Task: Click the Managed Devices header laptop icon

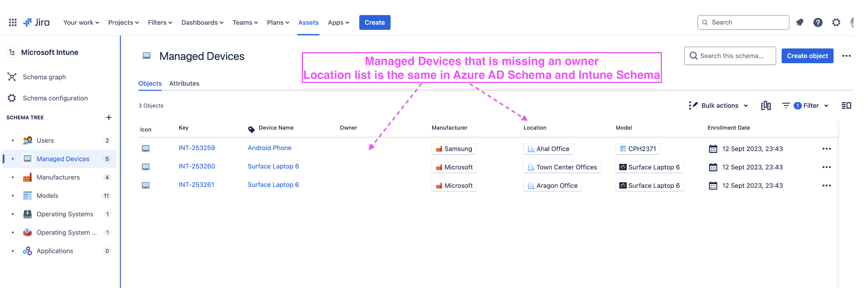Action: pyautogui.click(x=147, y=56)
